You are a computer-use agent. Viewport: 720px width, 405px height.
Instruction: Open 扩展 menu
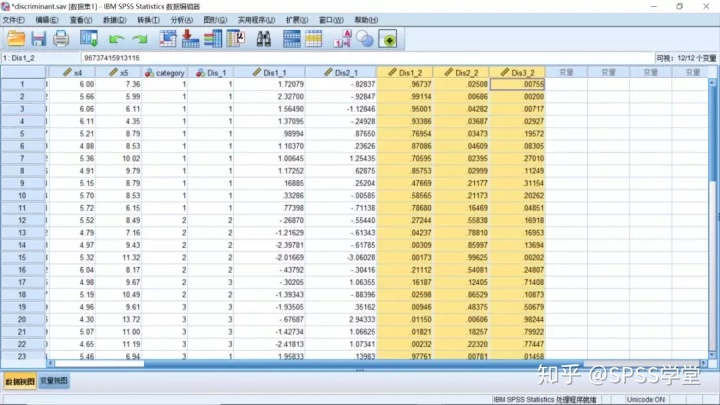tap(297, 20)
